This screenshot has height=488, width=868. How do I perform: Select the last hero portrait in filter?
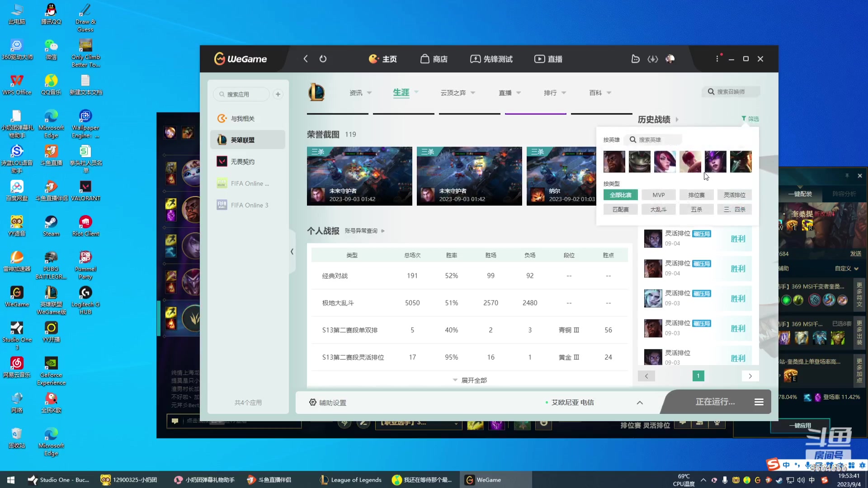coord(741,162)
